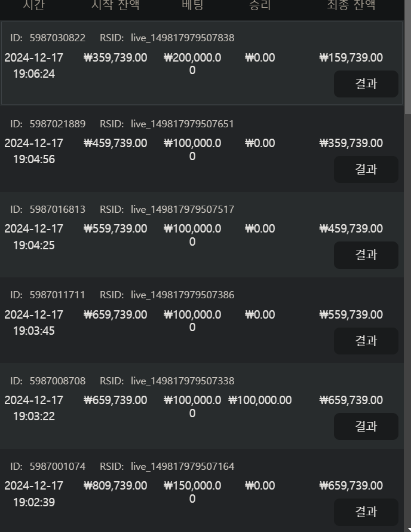Click the ID 5987016813 label
The height and width of the screenshot is (532, 411).
pos(48,209)
